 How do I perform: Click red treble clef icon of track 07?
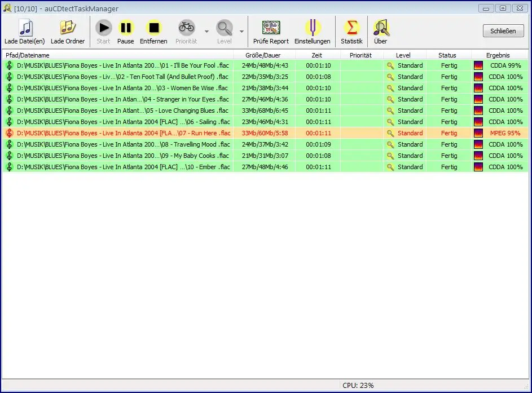(10, 133)
